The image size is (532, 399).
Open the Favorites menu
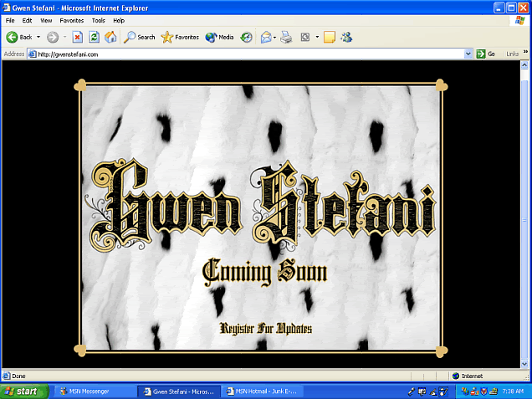[x=72, y=20]
